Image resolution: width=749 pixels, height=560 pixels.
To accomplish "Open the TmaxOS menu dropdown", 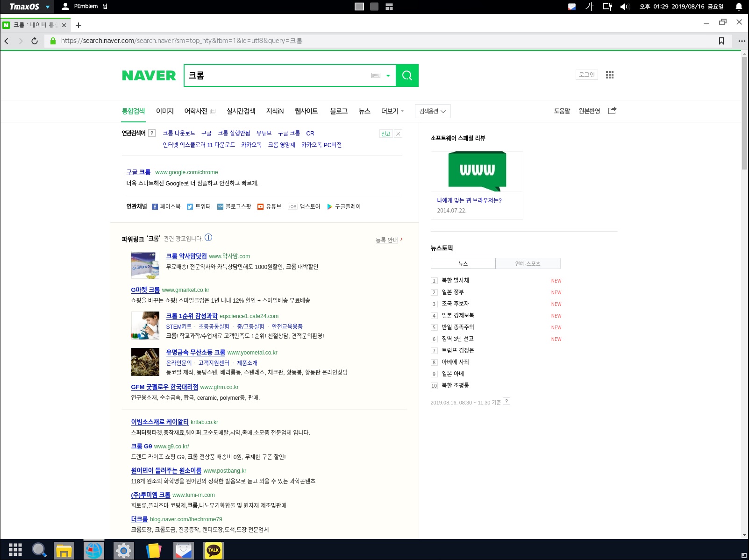I will (26, 7).
